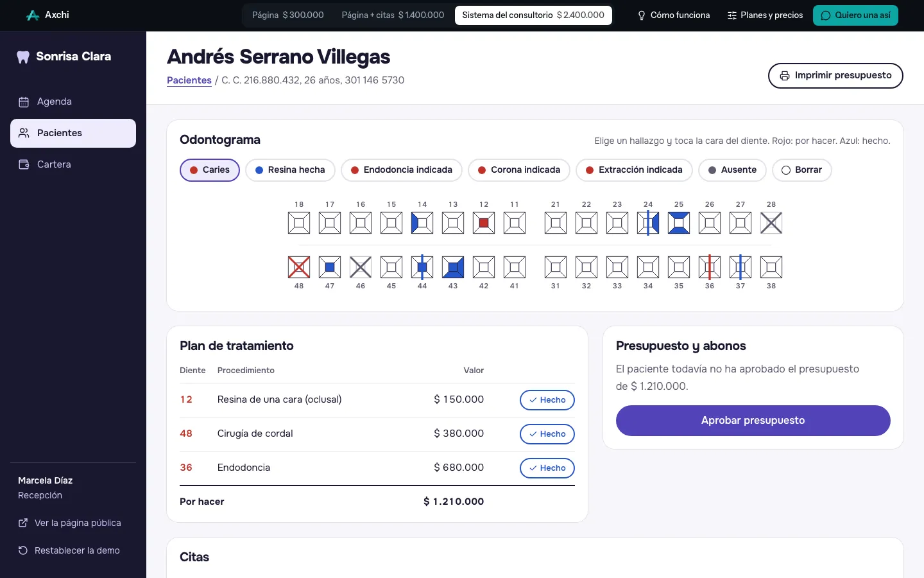Screen dimensions: 924x578
Task: Select tooth 14 in the odontogram
Action: tap(422, 223)
